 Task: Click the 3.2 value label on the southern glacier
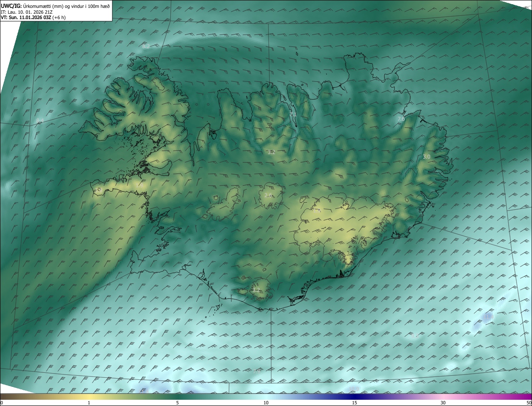pos(256,290)
